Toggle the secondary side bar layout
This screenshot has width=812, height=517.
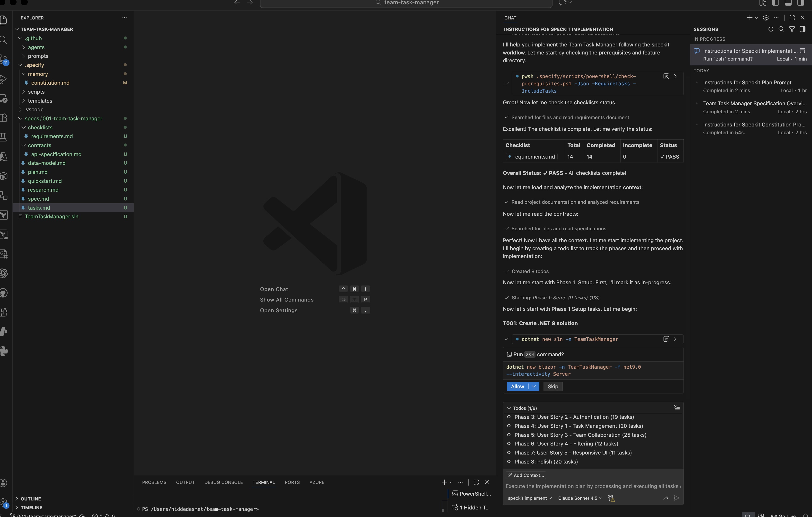tap(801, 3)
